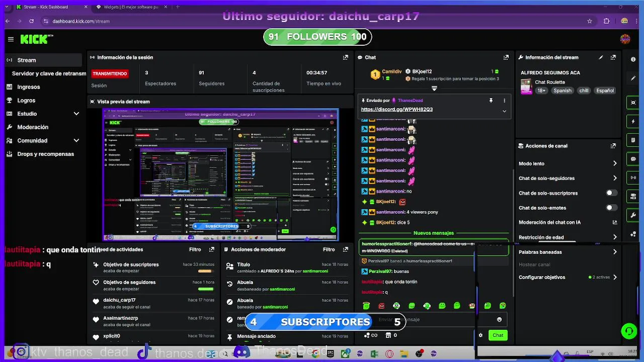Reload the page with browser refresh icon
This screenshot has width=644, height=362.
coord(31,21)
